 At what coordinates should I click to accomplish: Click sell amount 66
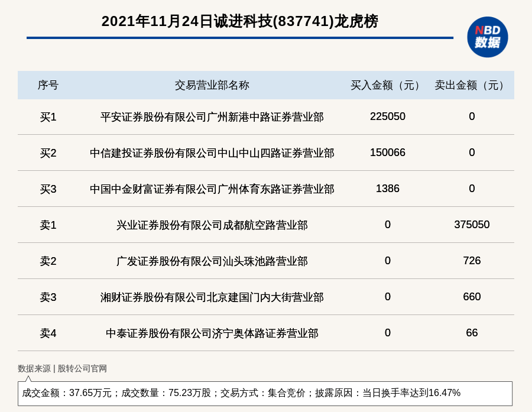tap(472, 333)
